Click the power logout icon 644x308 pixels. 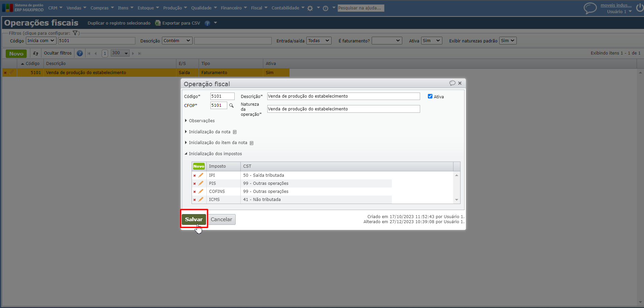click(x=640, y=7)
